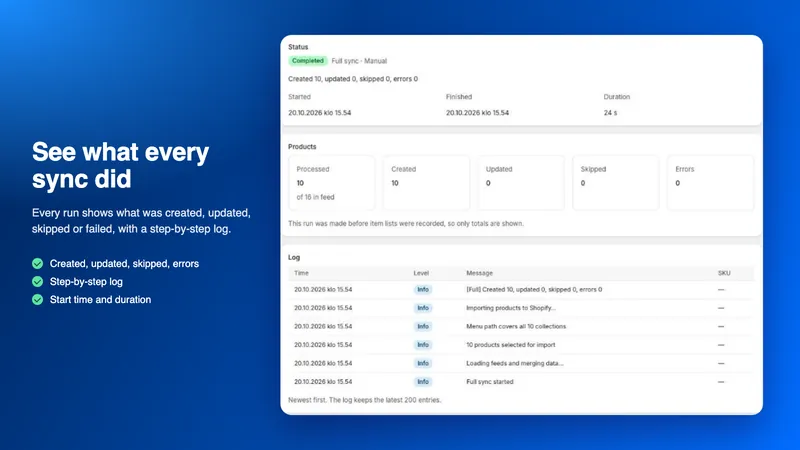Click the green checkmark beside 'Start time and duration'
Image resolution: width=800 pixels, height=450 pixels.
[37, 299]
